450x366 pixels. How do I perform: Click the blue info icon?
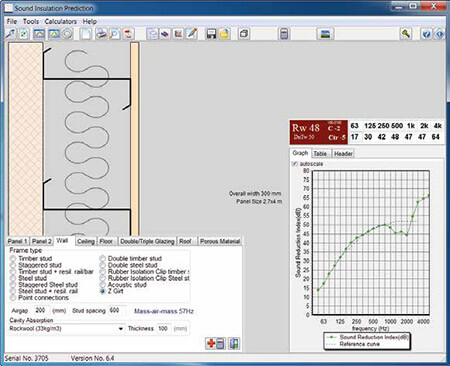tap(439, 34)
